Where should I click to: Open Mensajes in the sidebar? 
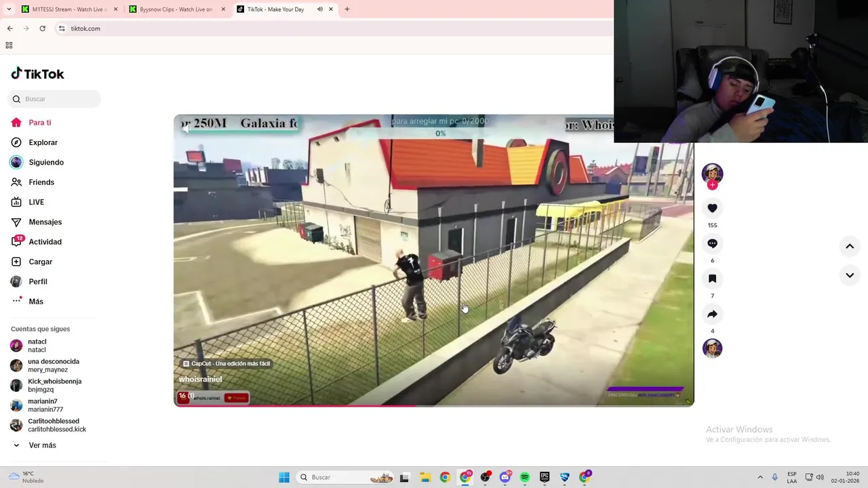coord(36,222)
